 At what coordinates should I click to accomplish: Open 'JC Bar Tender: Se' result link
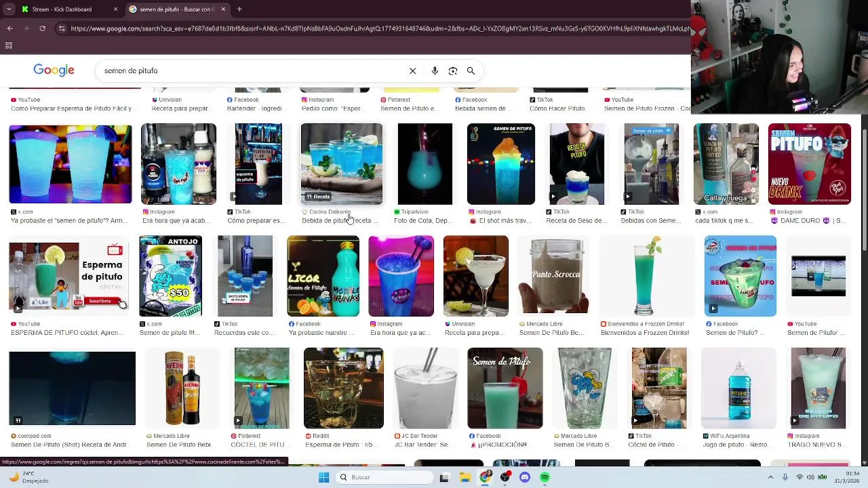tap(425, 445)
